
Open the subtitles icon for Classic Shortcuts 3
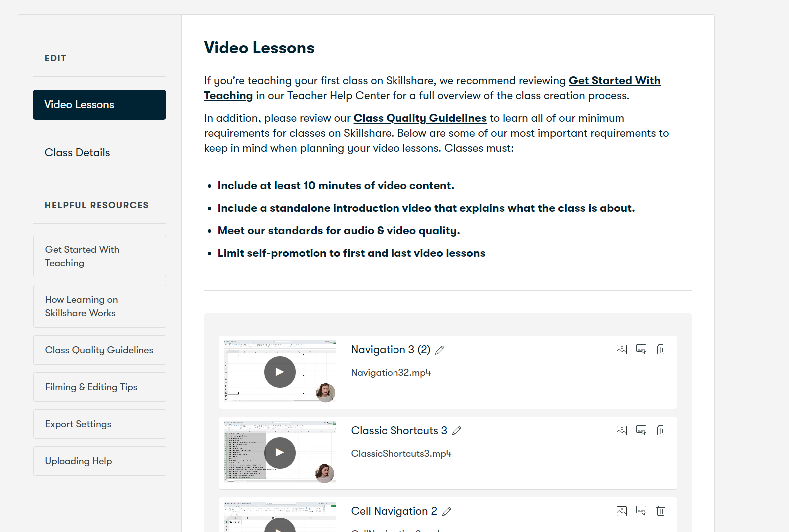click(641, 430)
